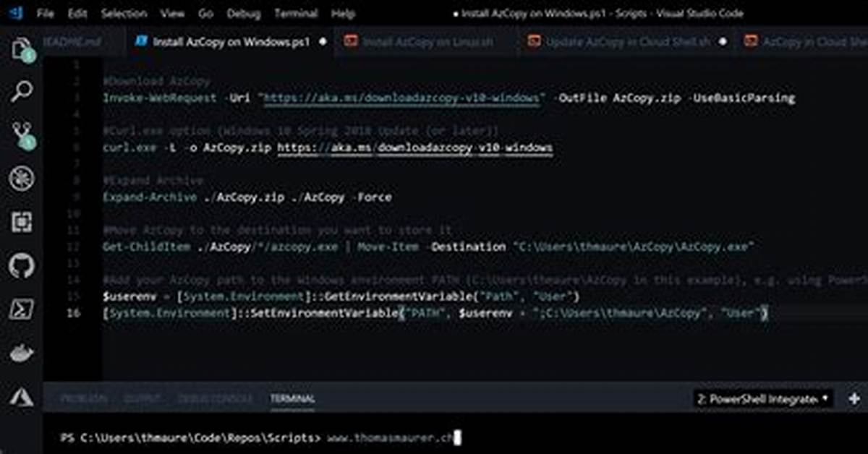Select the TERMINAL panel tab
The image size is (868, 454).
292,399
